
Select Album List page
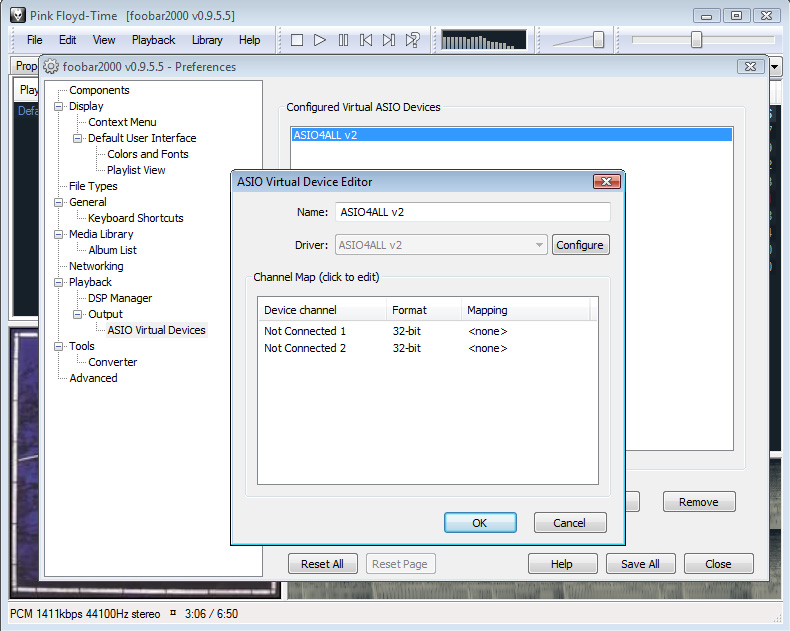tap(112, 250)
